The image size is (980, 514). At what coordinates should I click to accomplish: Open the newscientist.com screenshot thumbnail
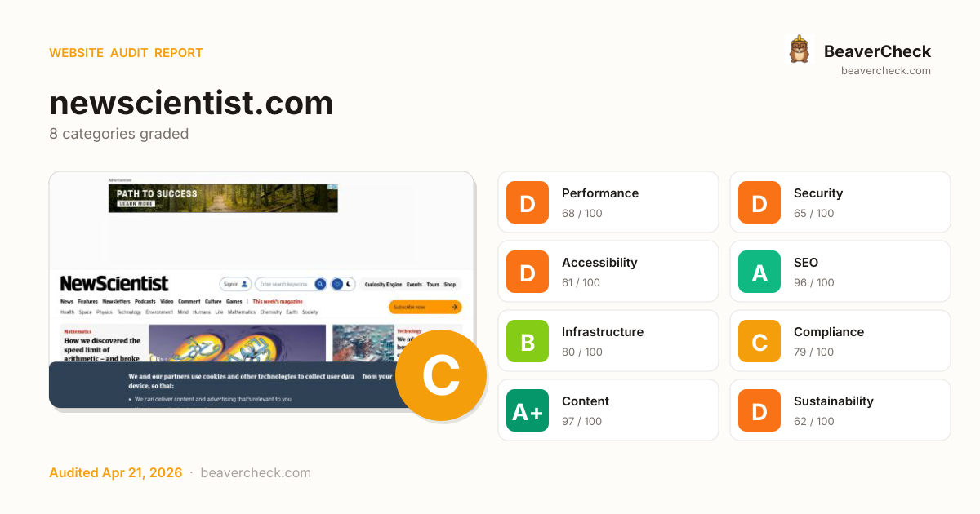261,290
